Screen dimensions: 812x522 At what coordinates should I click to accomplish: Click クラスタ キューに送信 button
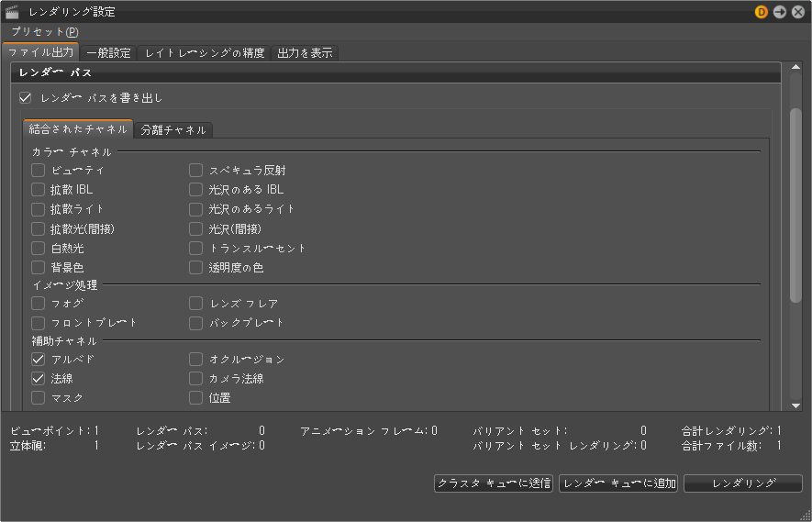[494, 483]
